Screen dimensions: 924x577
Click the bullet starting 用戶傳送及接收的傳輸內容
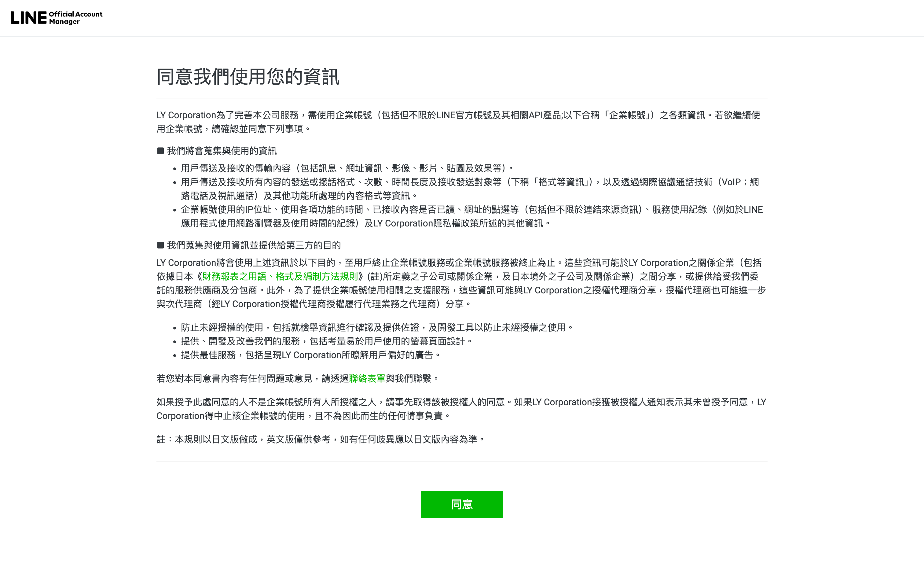pyautogui.click(x=347, y=168)
